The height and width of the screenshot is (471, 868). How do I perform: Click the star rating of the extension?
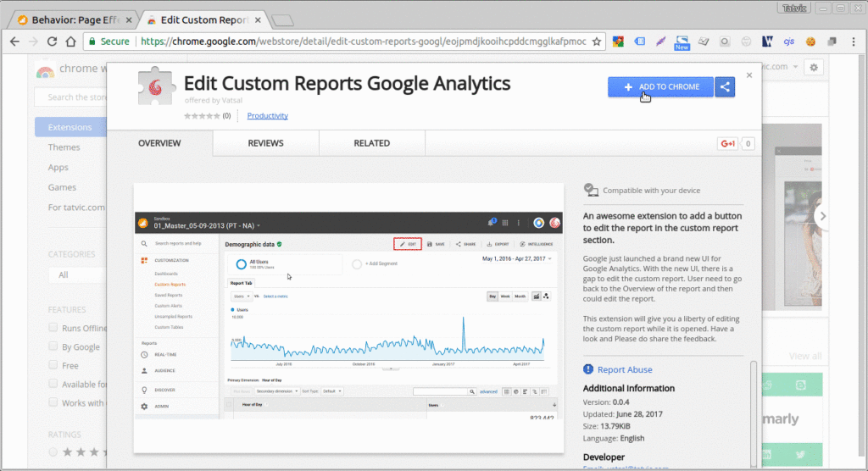[x=202, y=116]
